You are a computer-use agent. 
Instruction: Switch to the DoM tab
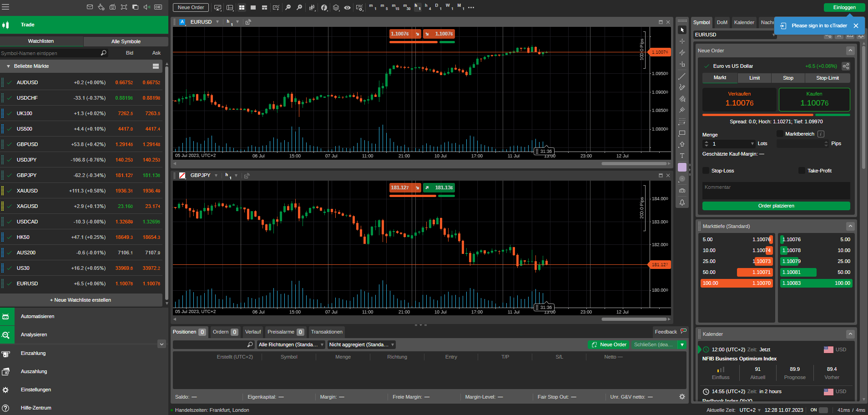point(722,22)
